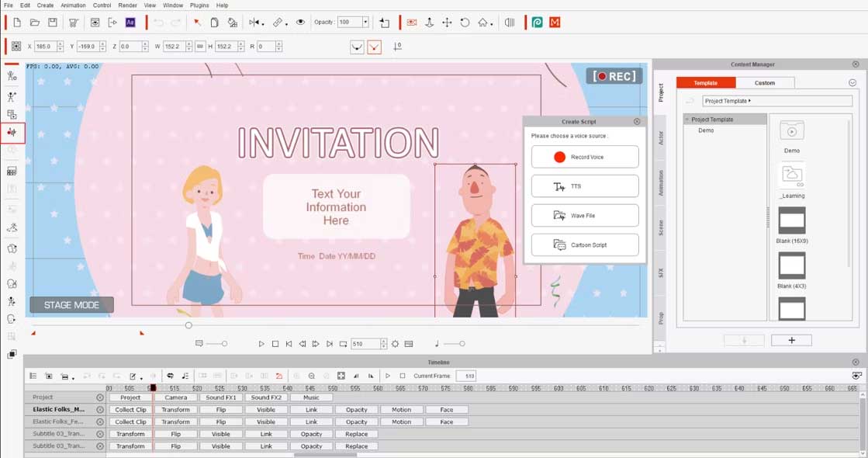Click the red arrow Select tool
The width and height of the screenshot is (868, 458).
tap(197, 23)
